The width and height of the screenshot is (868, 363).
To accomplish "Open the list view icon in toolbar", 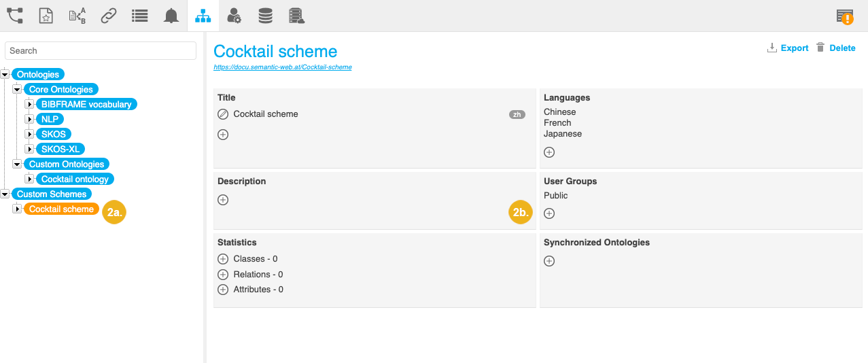I will (139, 16).
